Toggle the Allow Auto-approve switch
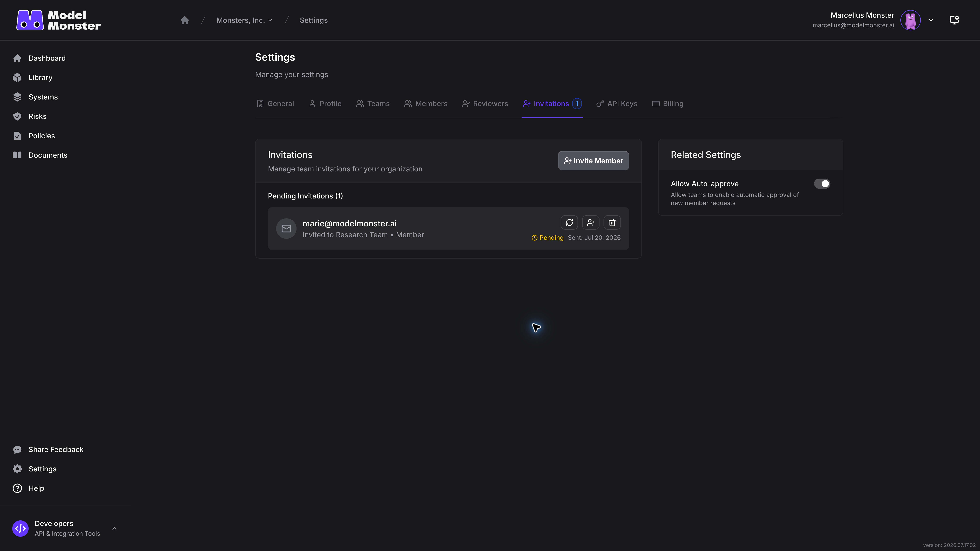Screen dimensions: 980x551 tap(822, 184)
